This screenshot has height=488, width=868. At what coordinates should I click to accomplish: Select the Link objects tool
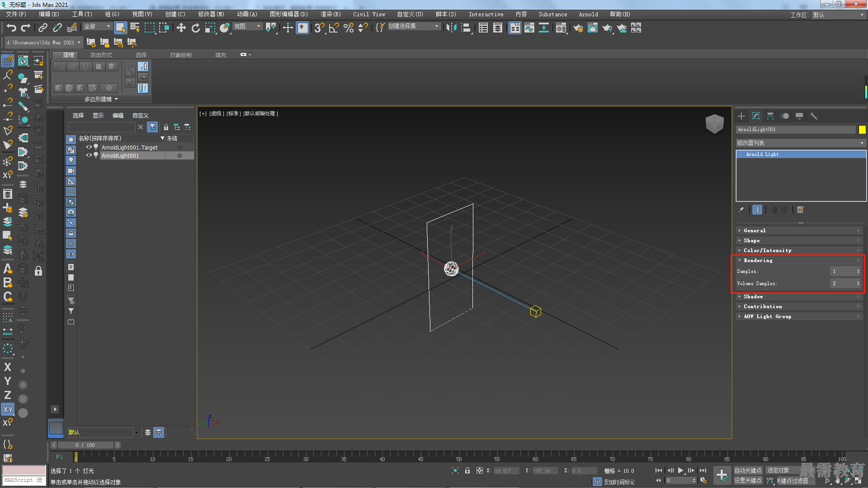(x=42, y=28)
